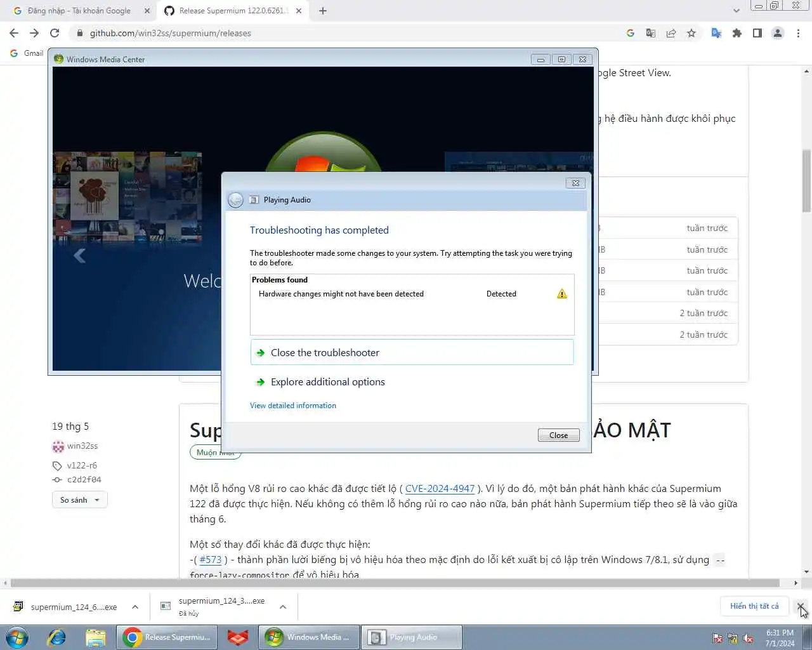This screenshot has width=812, height=650.
Task: Click the share page icon in address bar
Action: tap(671, 33)
